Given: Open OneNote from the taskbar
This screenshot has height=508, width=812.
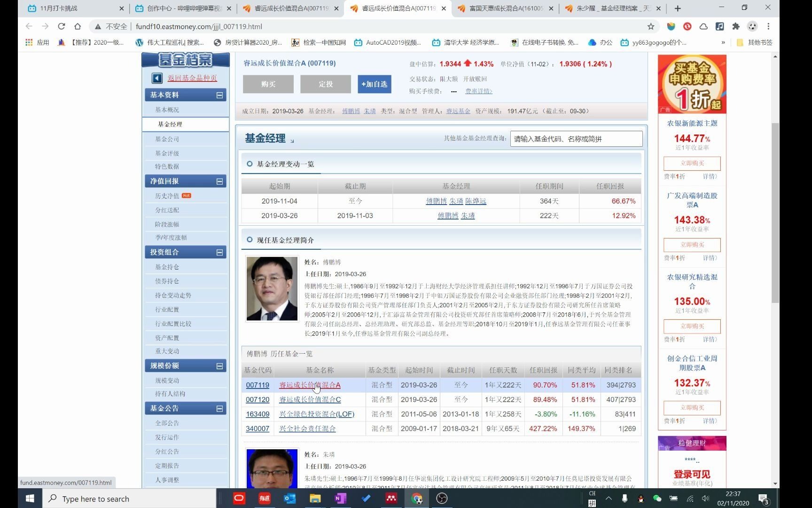Looking at the screenshot, I should (340, 499).
